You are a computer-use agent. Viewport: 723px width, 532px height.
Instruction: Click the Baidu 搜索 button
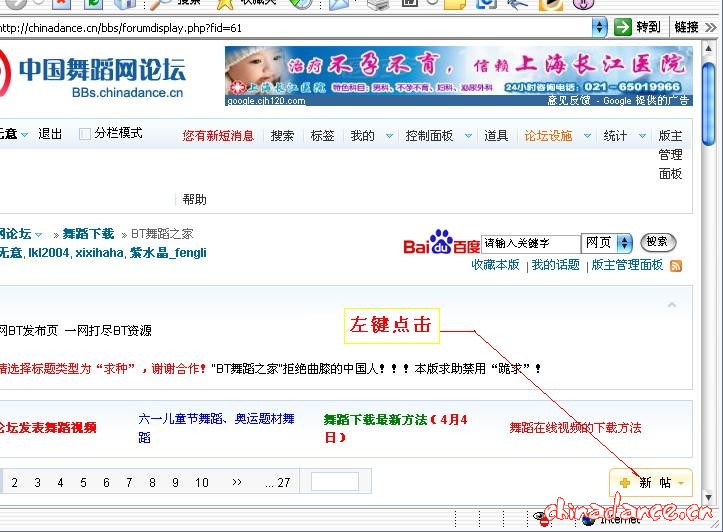click(x=658, y=242)
